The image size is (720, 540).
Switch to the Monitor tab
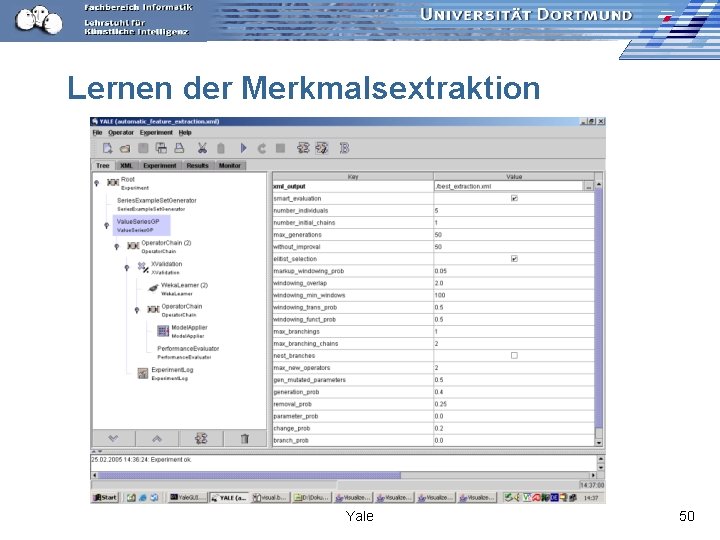coord(230,166)
